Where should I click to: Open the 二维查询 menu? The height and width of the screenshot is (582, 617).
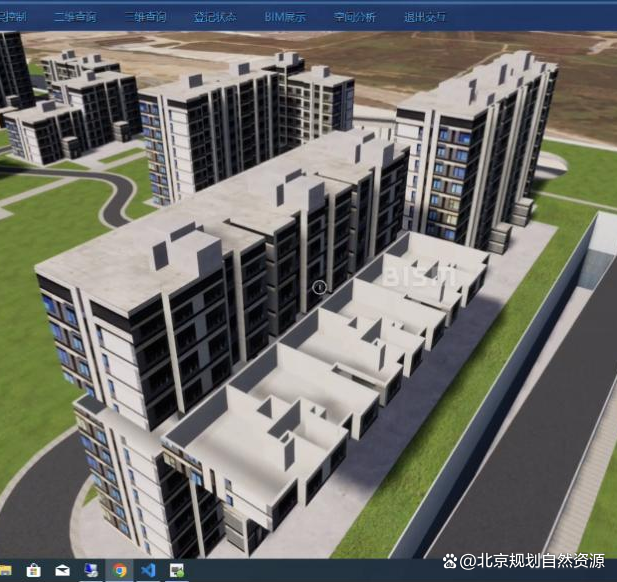coord(75,17)
